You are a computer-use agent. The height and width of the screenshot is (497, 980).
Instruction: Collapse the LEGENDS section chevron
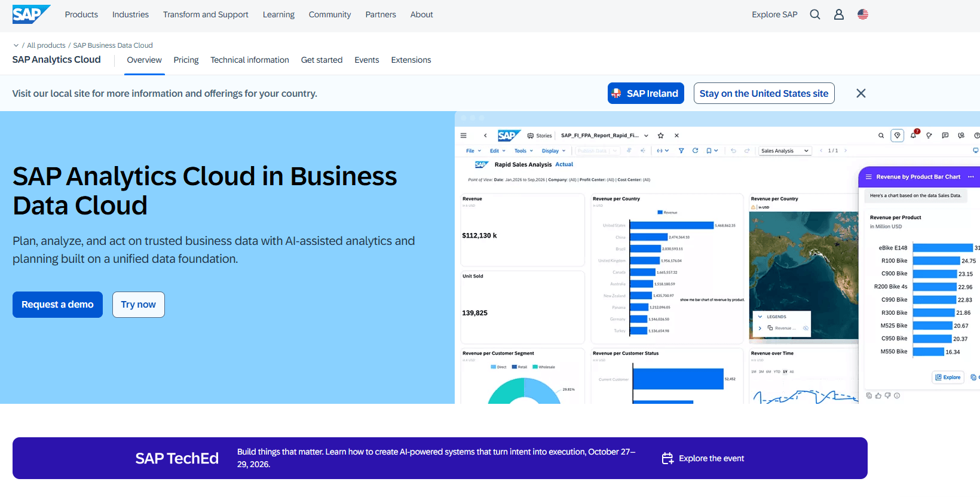(760, 317)
